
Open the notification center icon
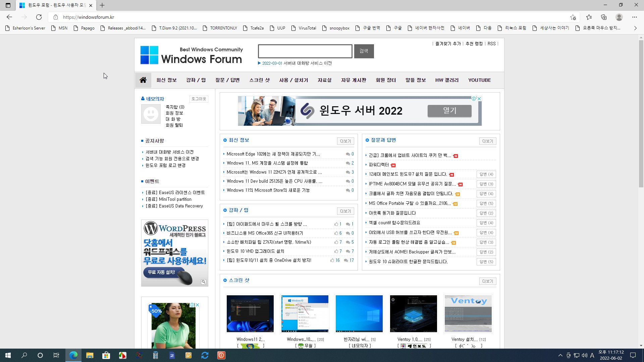[633, 355]
